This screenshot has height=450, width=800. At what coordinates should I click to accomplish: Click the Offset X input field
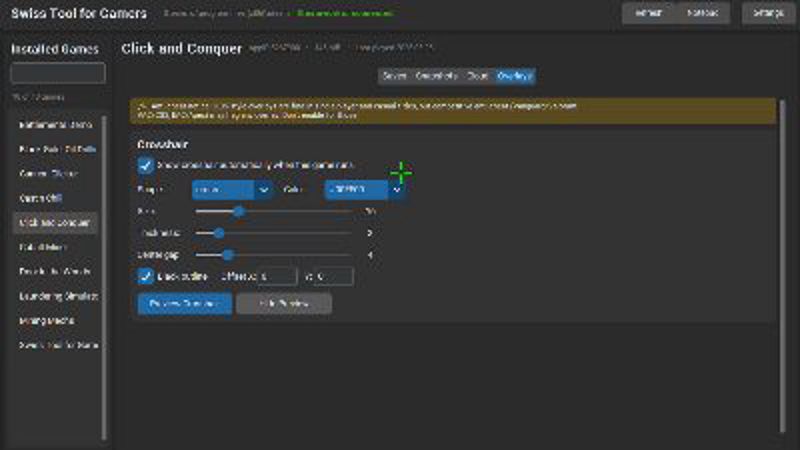click(x=277, y=277)
